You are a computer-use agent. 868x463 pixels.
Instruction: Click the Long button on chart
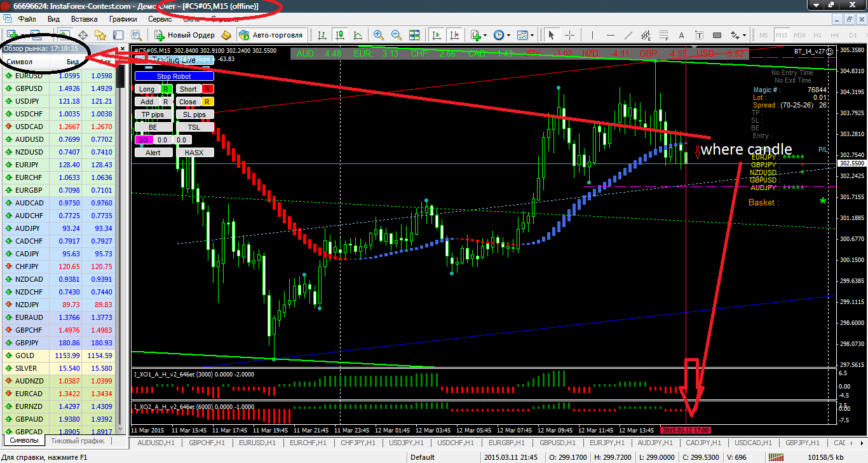tap(147, 89)
